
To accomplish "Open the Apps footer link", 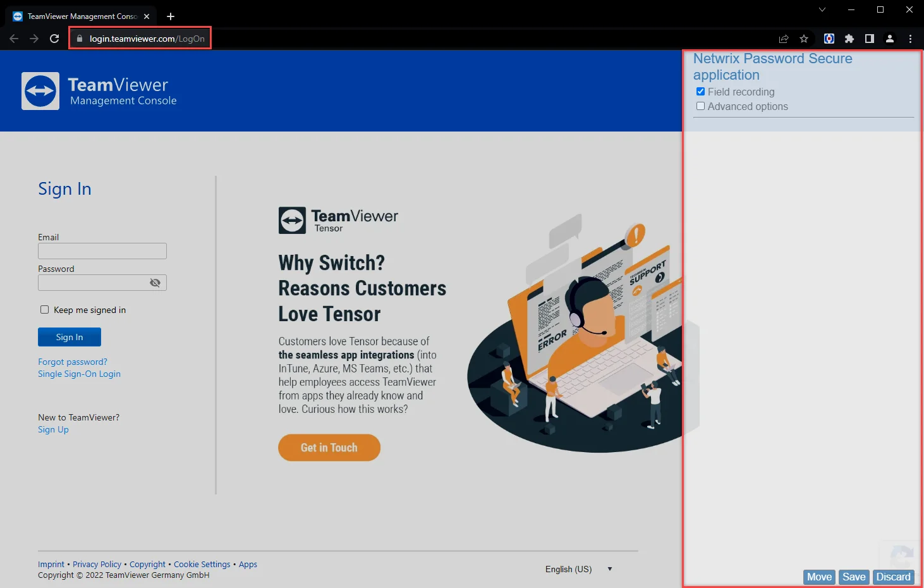I will 248,564.
